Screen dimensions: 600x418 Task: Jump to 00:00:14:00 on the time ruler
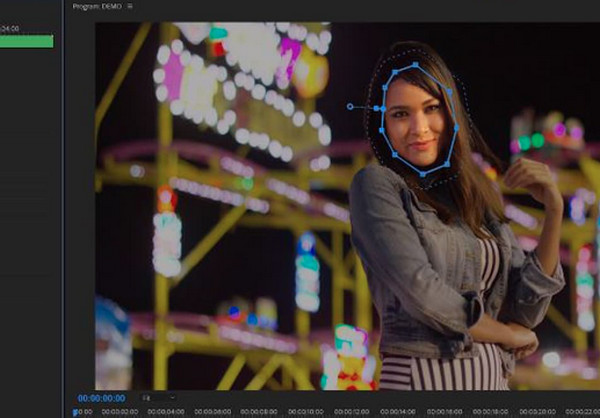pyautogui.click(x=398, y=412)
